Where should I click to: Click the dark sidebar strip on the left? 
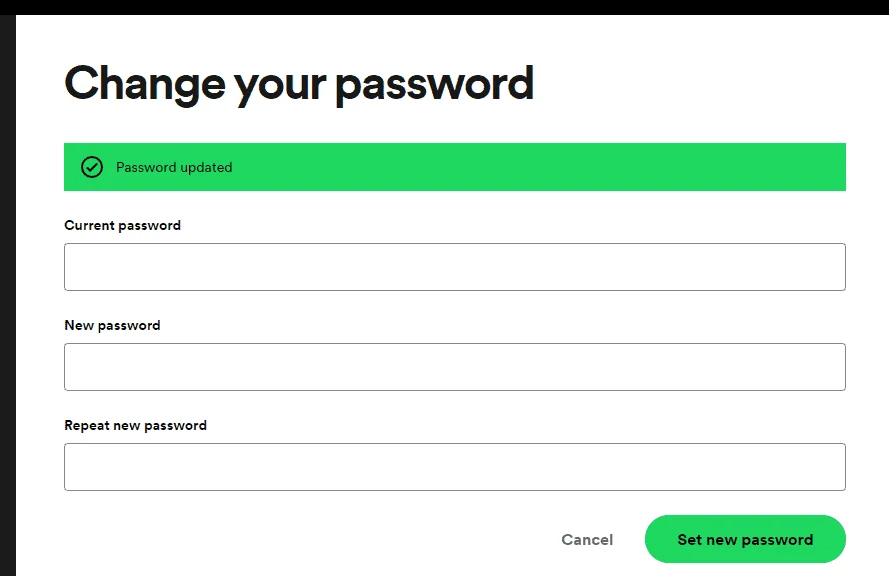[x=7, y=295]
